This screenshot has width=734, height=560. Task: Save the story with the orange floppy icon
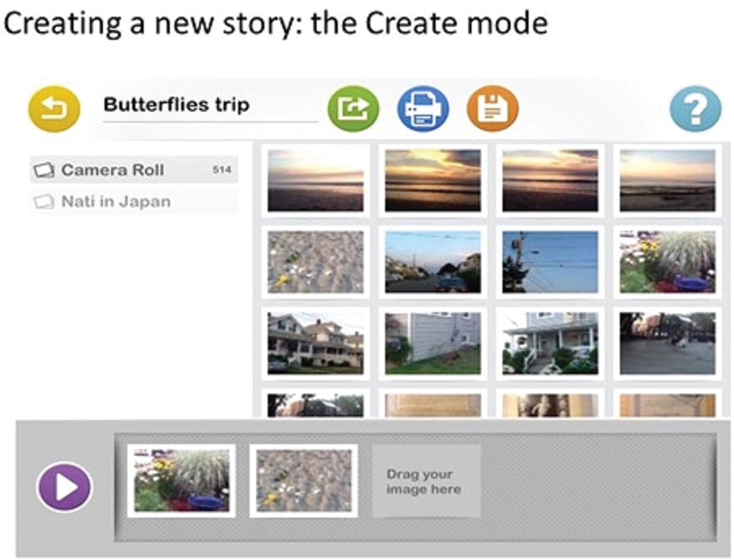[x=492, y=109]
